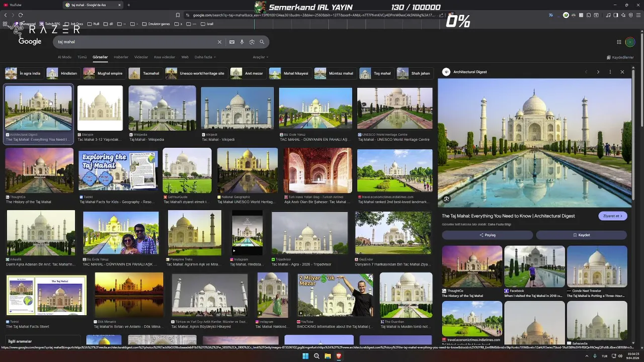The height and width of the screenshot is (362, 644).
Task: Open a new browser tab
Action: [129, 5]
